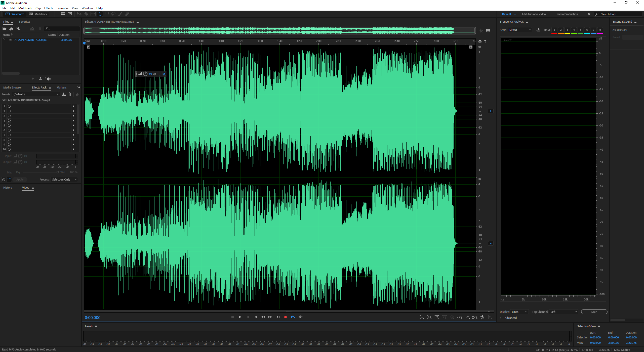Viewport: 644px width, 352px height.
Task: Toggle loop playback icon
Action: click(293, 317)
